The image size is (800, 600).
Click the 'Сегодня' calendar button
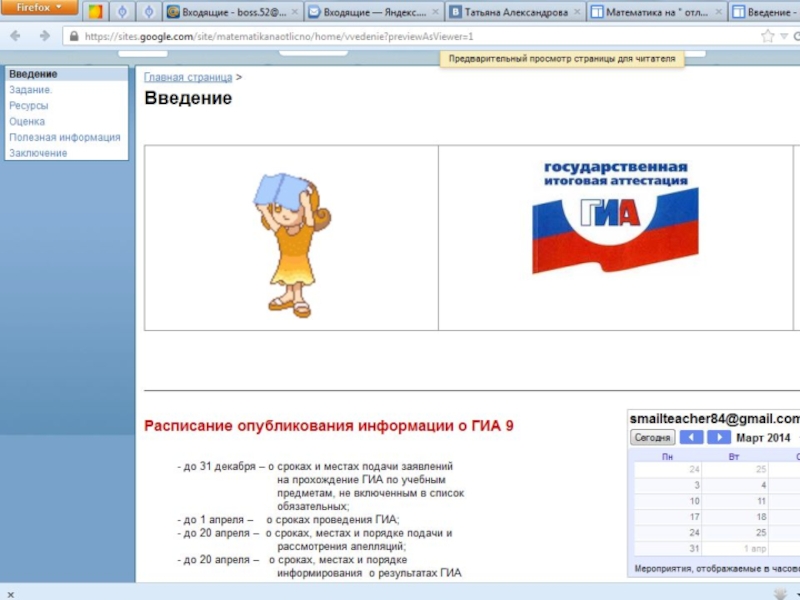point(653,437)
